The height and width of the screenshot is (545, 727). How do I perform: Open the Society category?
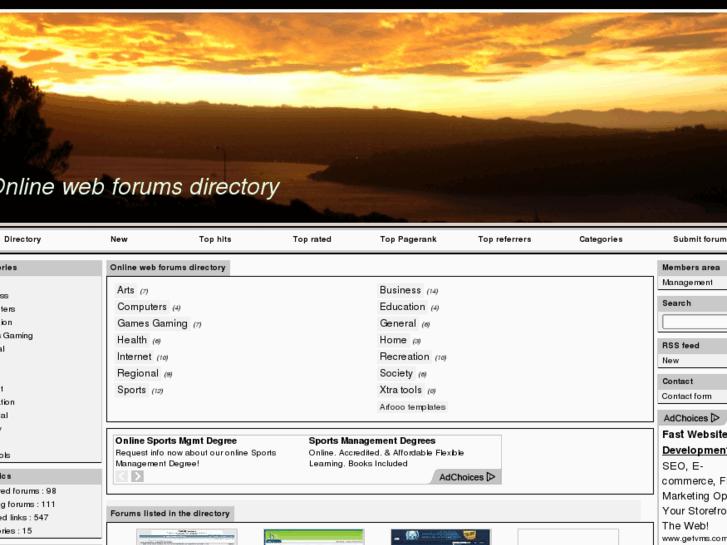click(x=396, y=374)
